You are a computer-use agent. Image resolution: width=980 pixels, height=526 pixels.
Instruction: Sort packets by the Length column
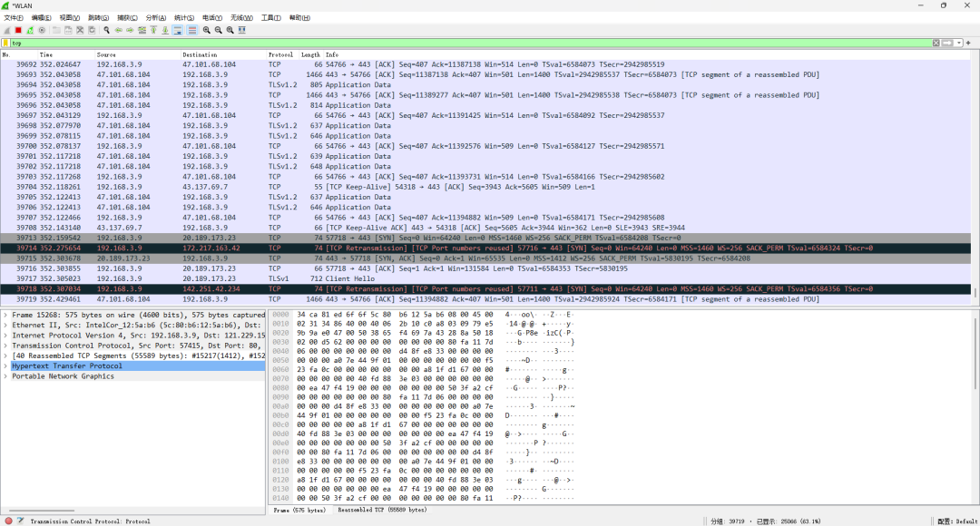[310, 55]
